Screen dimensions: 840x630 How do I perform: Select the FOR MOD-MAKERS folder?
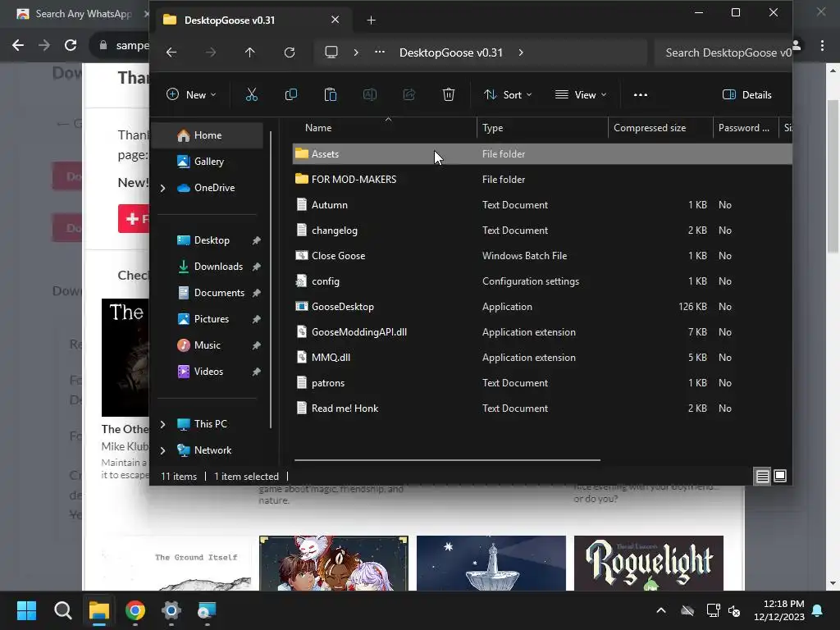click(542, 180)
